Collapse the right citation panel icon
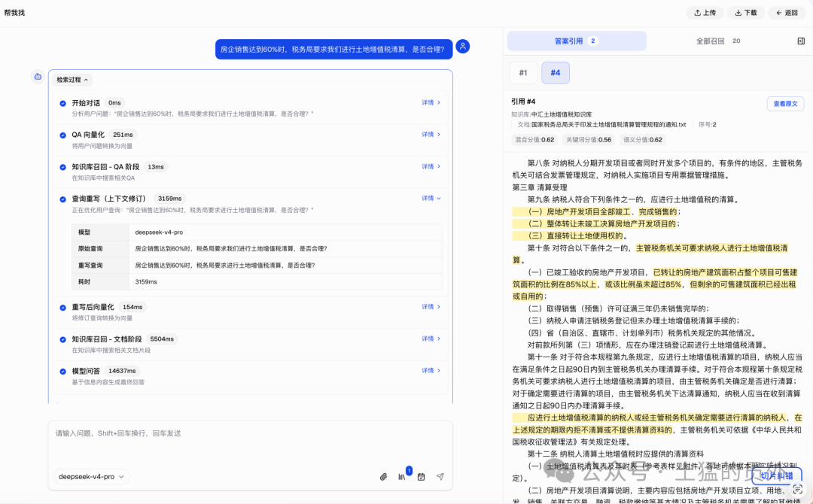 [801, 41]
